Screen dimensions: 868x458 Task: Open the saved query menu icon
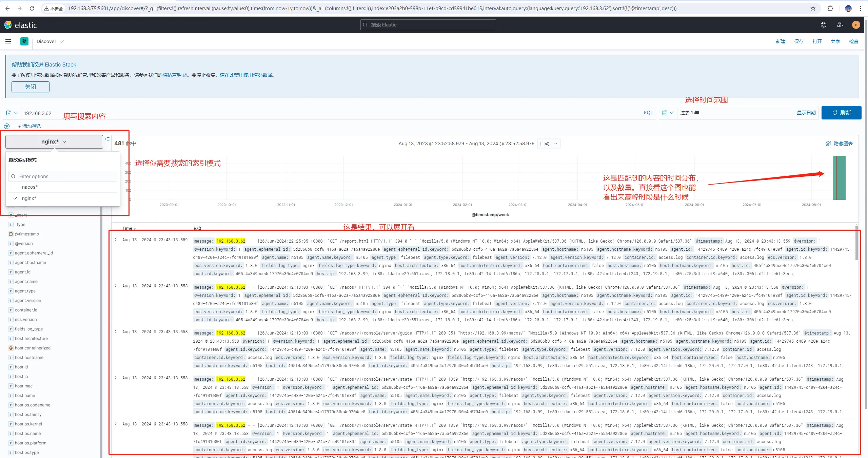pos(12,113)
